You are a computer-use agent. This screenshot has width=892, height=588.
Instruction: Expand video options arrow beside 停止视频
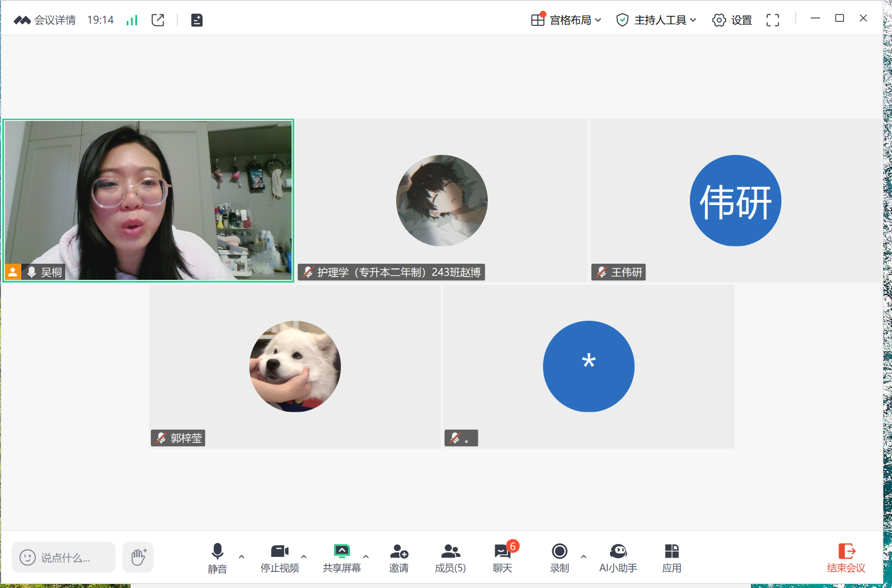click(303, 556)
